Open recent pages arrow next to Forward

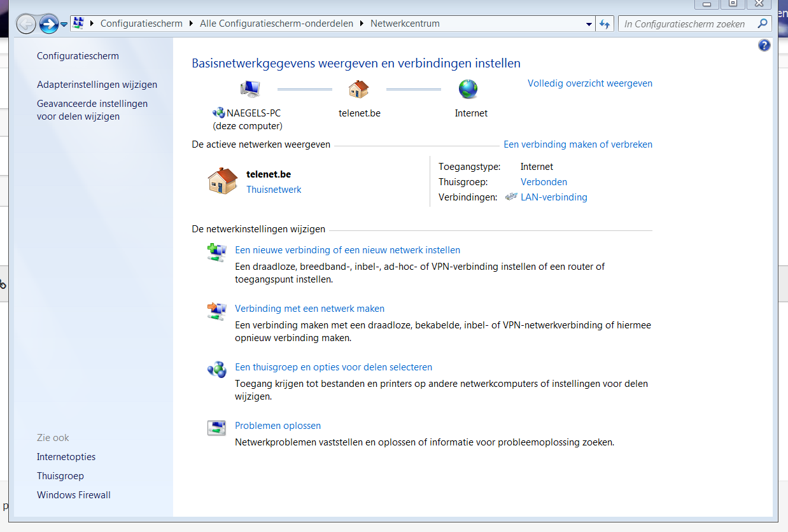click(64, 25)
